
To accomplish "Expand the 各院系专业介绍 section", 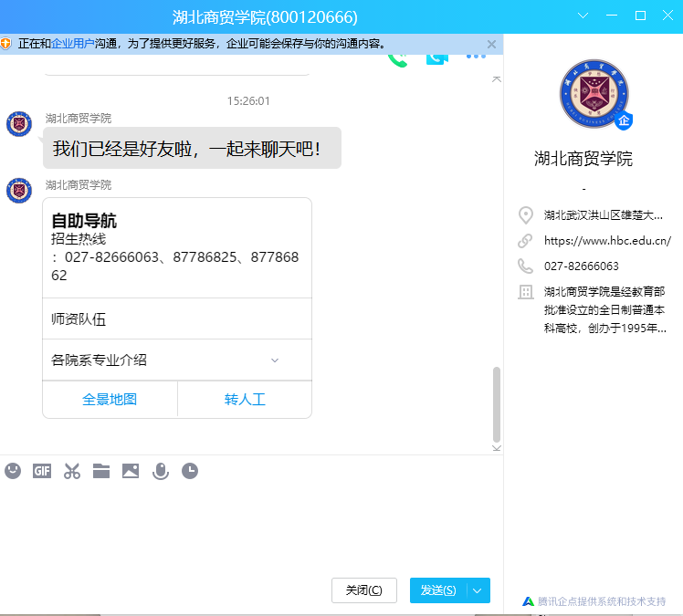I will click(x=275, y=360).
